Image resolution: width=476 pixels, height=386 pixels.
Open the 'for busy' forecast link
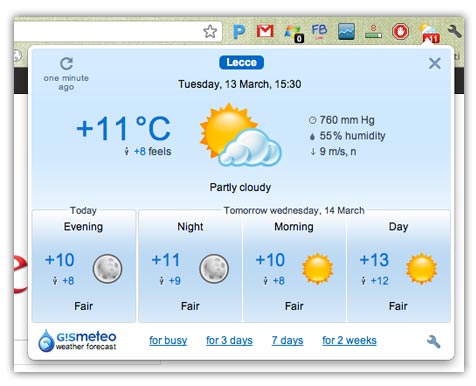(x=168, y=340)
